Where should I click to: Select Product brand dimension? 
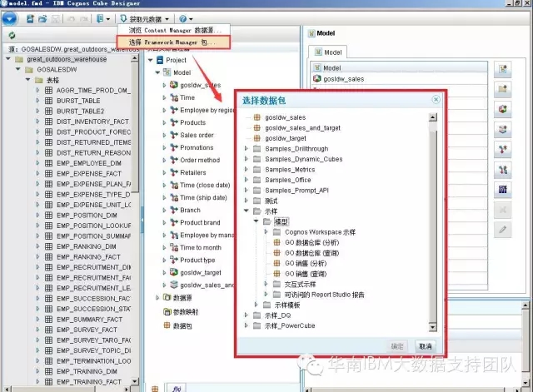pos(200,222)
